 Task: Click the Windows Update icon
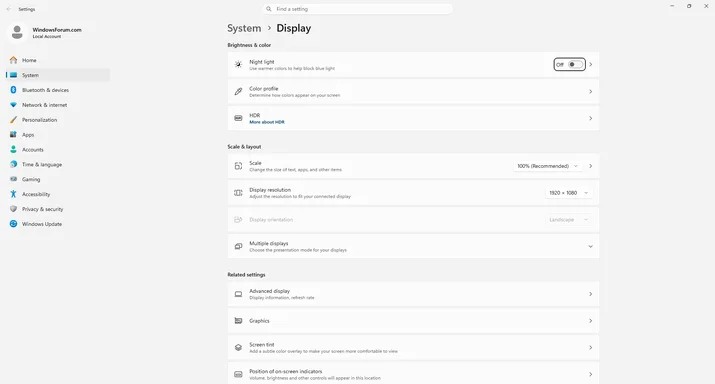point(13,224)
